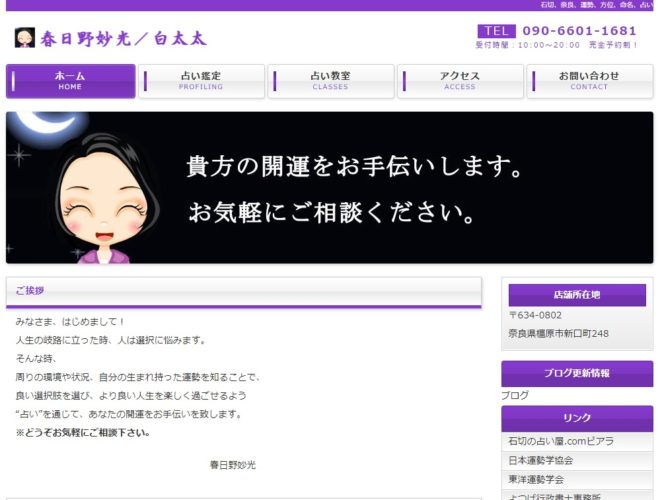The image size is (660, 500).
Task: Click the phone number 090-6601-1681
Action: 578,31
